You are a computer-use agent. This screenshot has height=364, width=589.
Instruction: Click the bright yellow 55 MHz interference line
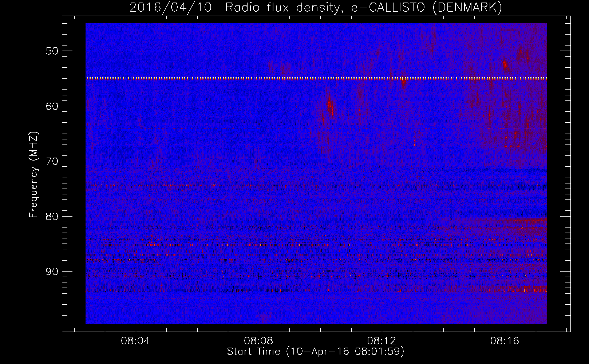[316, 78]
